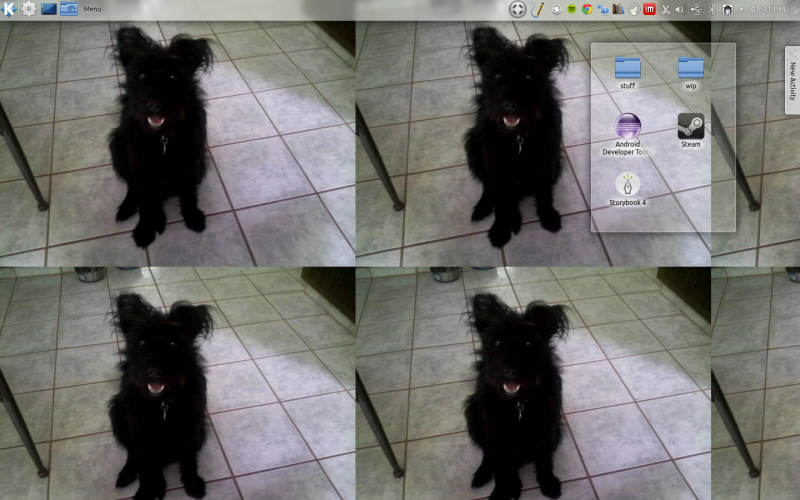Open the stuff folder
Image resolution: width=800 pixels, height=500 pixels.
[x=628, y=73]
